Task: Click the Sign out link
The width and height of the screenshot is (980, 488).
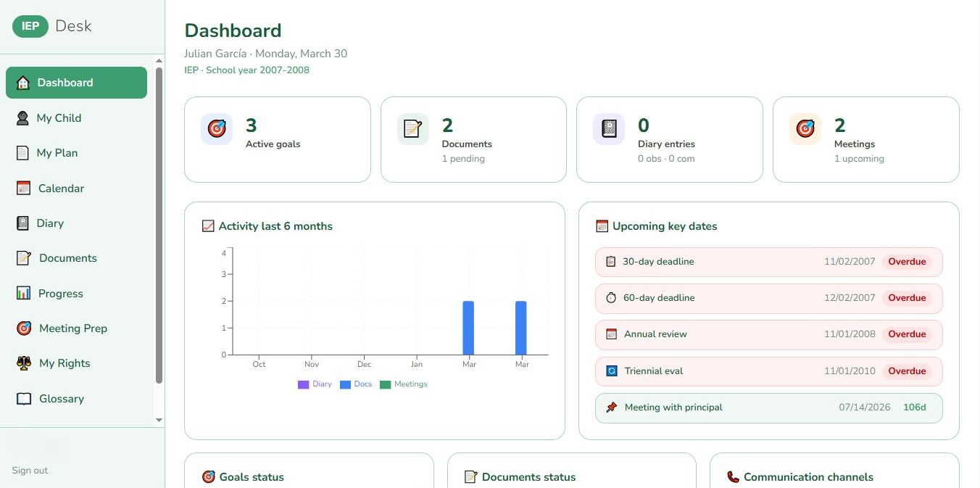Action: point(29,470)
